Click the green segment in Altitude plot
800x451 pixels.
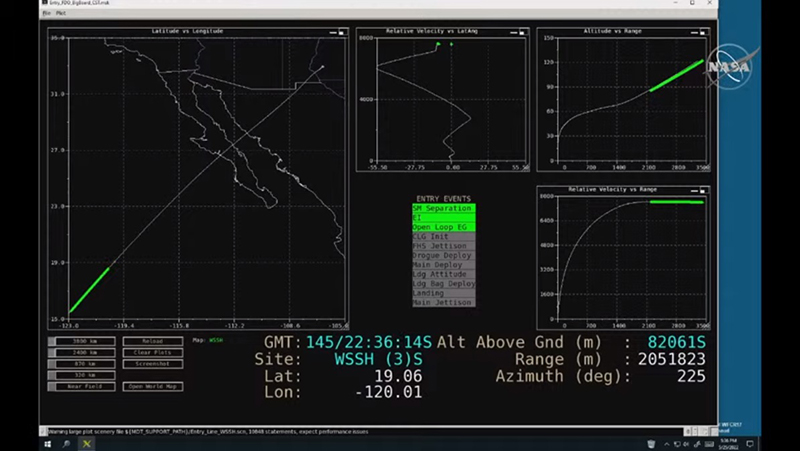[677, 76]
